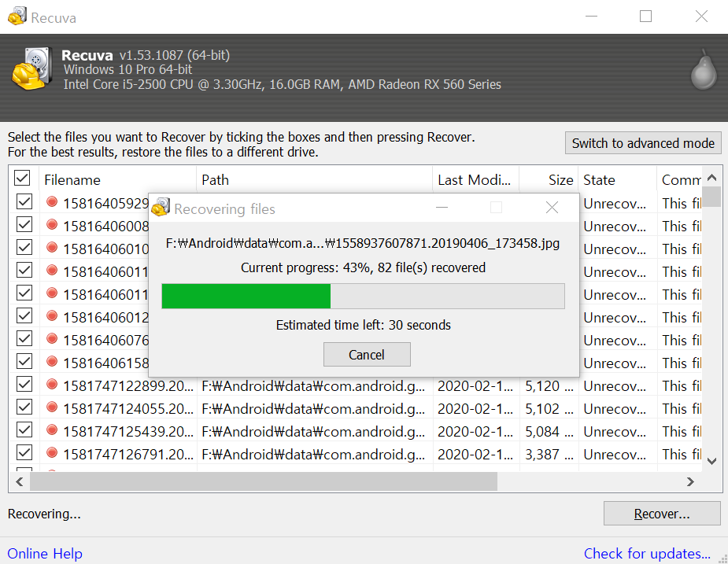Click the Recuva hard hat logo in header
The width and height of the screenshot is (728, 564).
click(x=31, y=68)
